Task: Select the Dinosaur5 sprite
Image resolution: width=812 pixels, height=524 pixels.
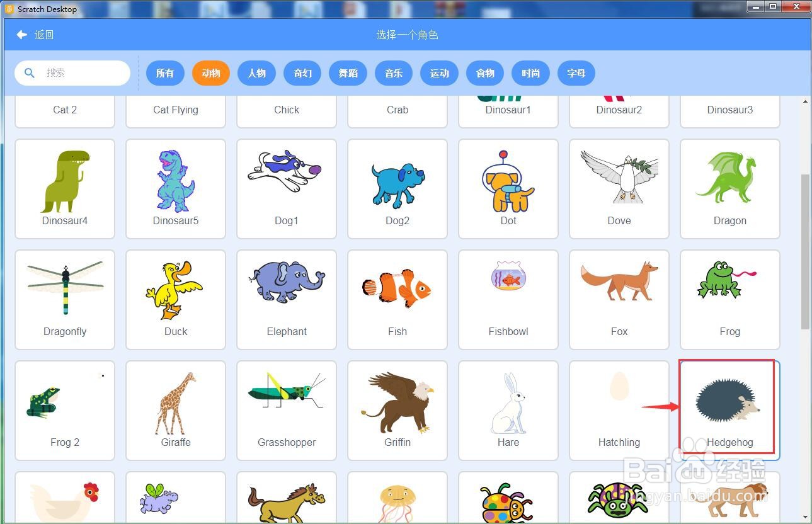Action: click(176, 189)
